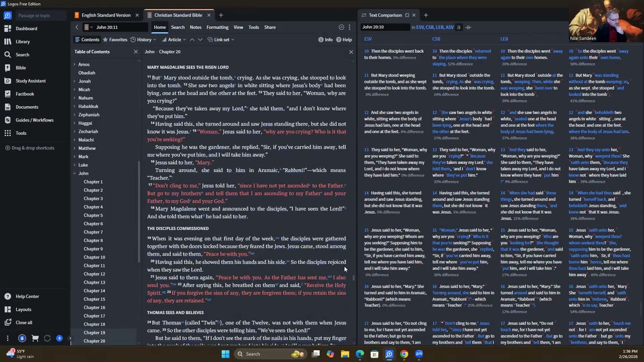
Task: Go to next article with down arrow
Action: tap(200, 40)
